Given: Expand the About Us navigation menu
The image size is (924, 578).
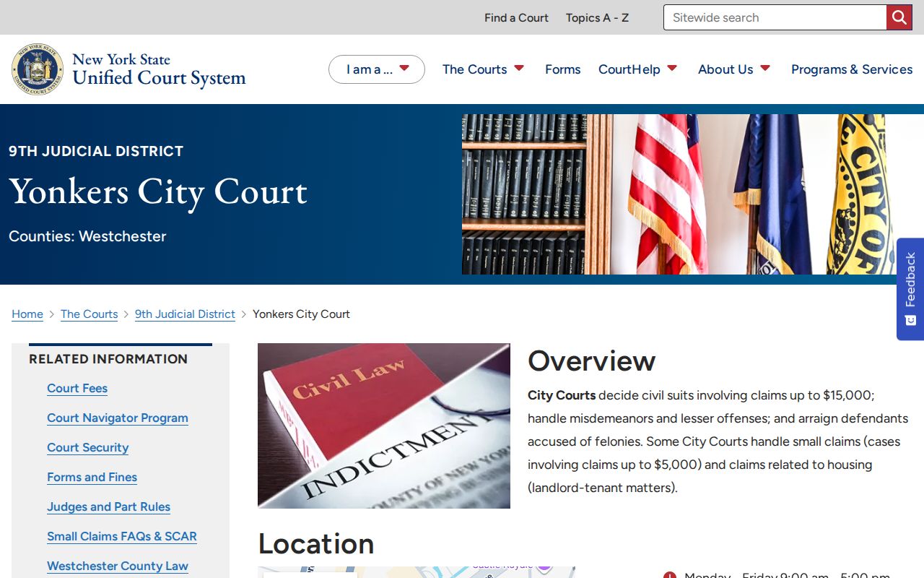Looking at the screenshot, I should pyautogui.click(x=734, y=69).
